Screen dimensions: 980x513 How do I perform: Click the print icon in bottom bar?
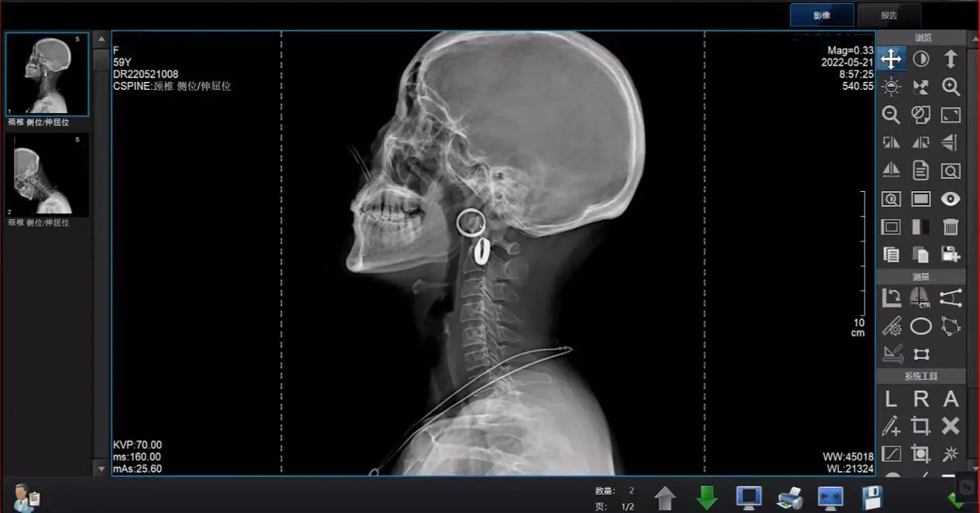click(x=790, y=497)
